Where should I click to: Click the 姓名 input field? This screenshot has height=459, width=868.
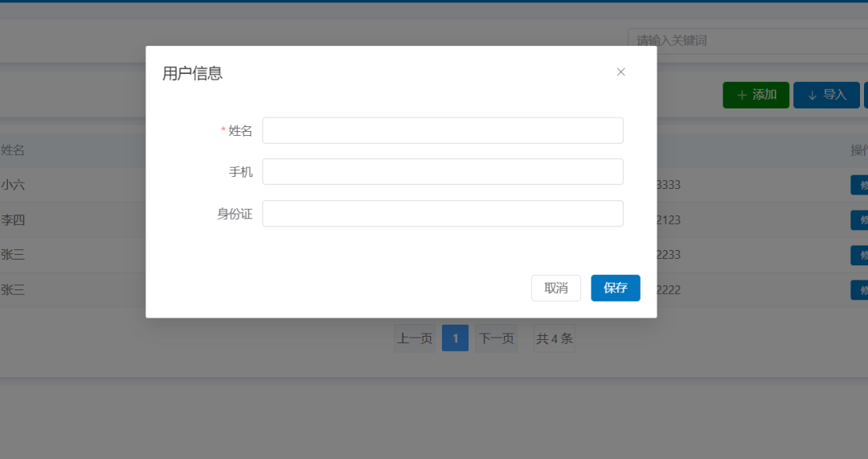click(443, 130)
